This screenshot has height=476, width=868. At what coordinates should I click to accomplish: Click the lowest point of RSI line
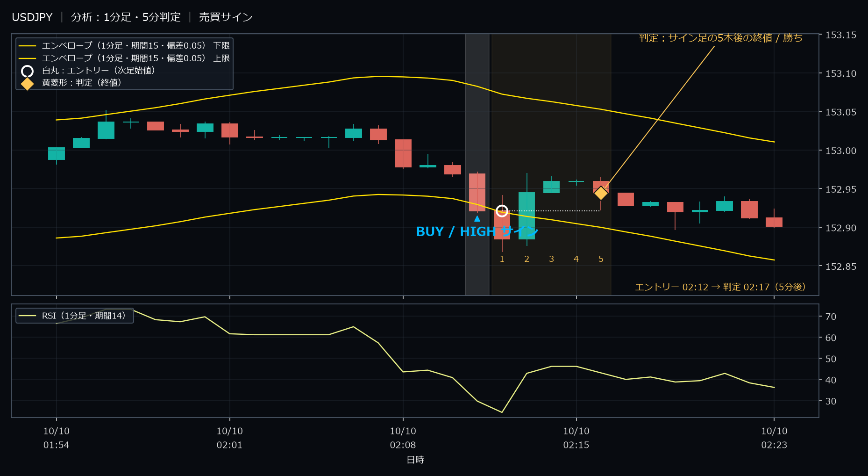coord(502,412)
